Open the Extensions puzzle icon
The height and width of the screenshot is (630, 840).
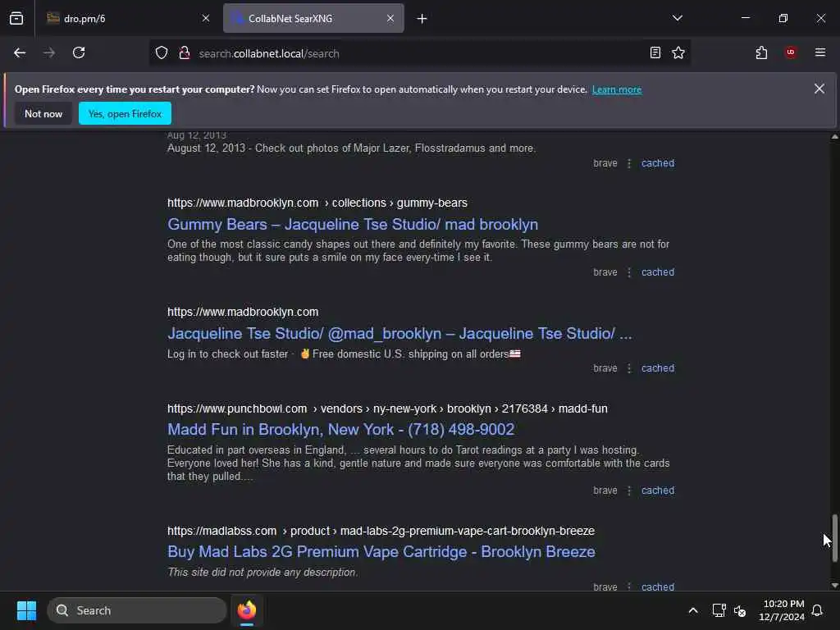[761, 53]
